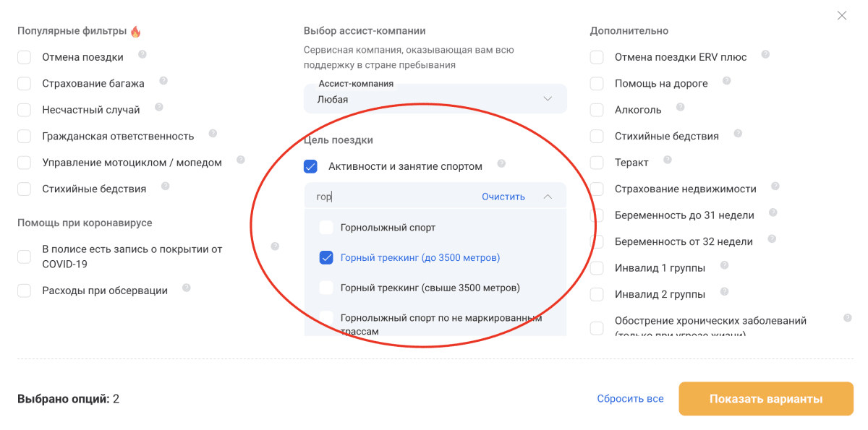Viewport: 868px width, 430px height.
Task: Open the Ассист-компания dropdown
Action: pos(435,98)
